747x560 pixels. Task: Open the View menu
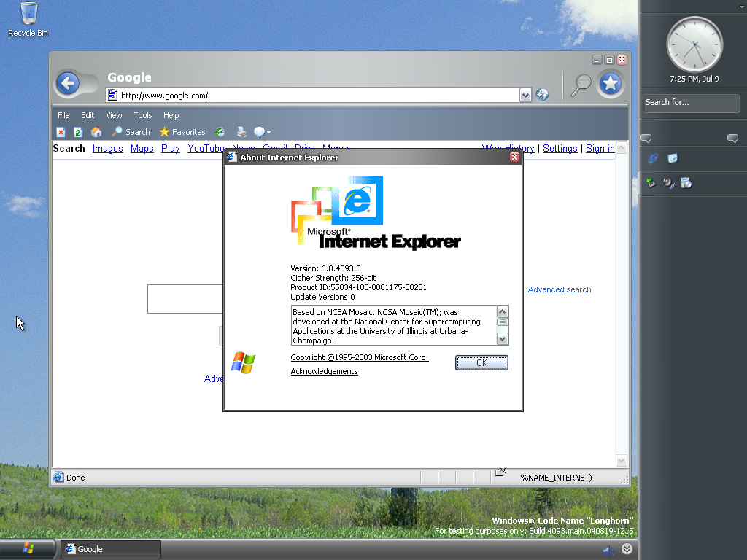[x=114, y=115]
